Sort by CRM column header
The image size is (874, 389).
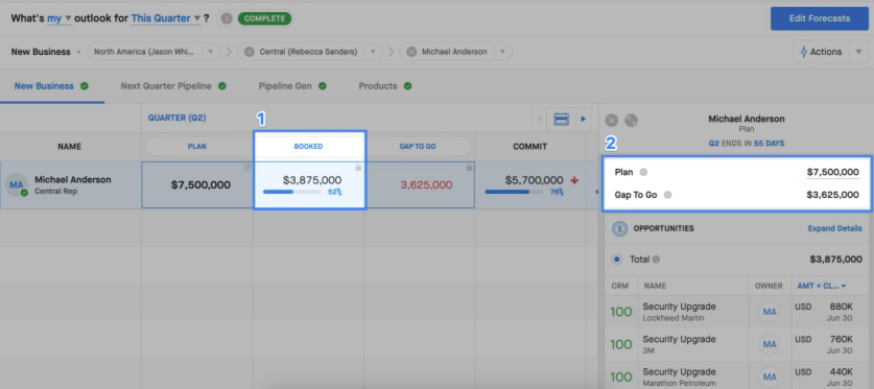[x=619, y=286]
